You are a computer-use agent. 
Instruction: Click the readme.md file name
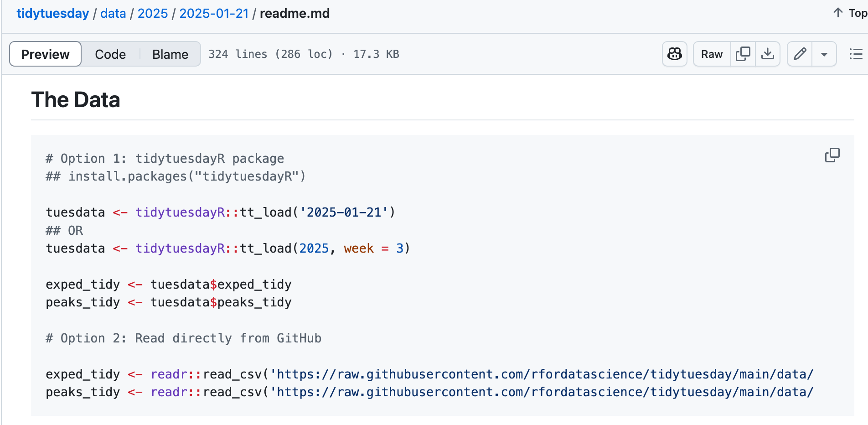pyautogui.click(x=294, y=14)
